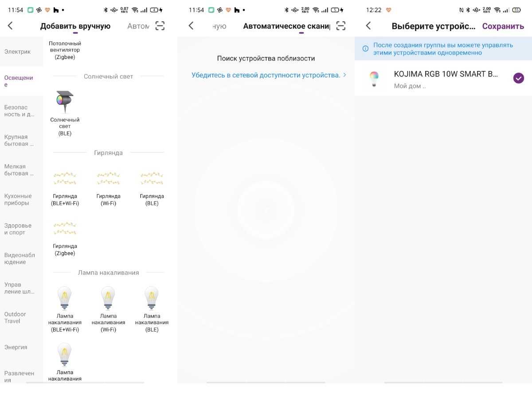Go back from the Добавить вручную screen
532x399 pixels.
pos(10,26)
